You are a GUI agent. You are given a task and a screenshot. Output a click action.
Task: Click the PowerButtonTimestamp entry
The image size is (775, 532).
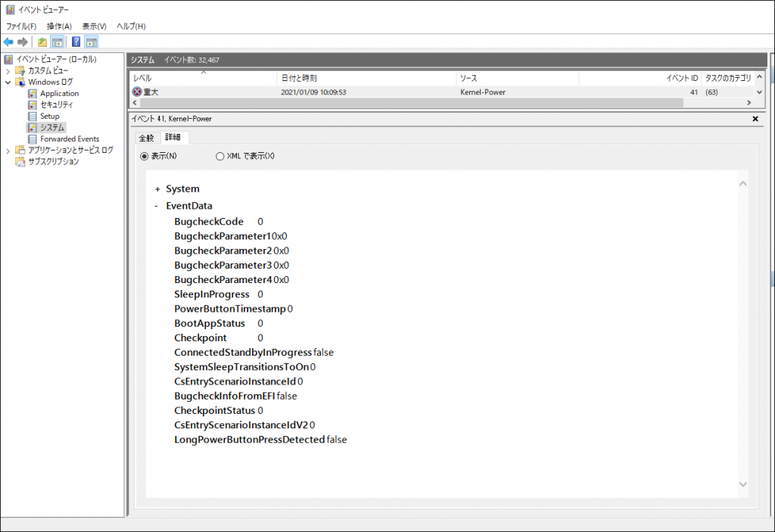(x=233, y=309)
